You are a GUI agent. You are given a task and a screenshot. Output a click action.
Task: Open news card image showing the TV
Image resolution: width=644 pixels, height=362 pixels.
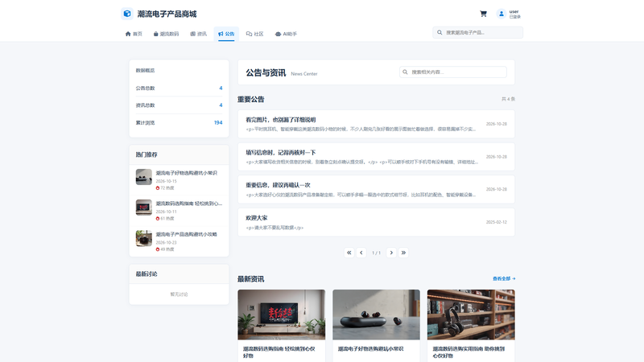(281, 315)
